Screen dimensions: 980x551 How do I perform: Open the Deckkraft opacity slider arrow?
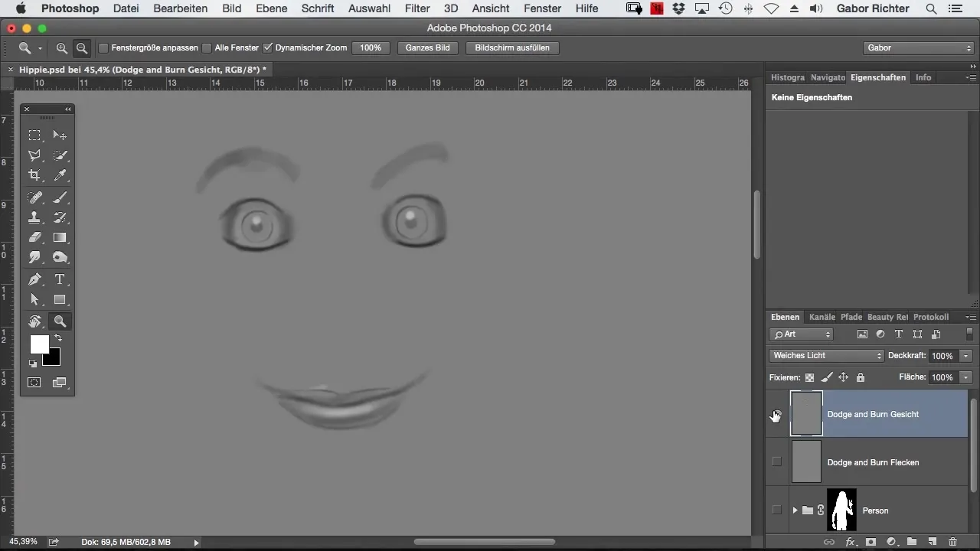point(966,356)
